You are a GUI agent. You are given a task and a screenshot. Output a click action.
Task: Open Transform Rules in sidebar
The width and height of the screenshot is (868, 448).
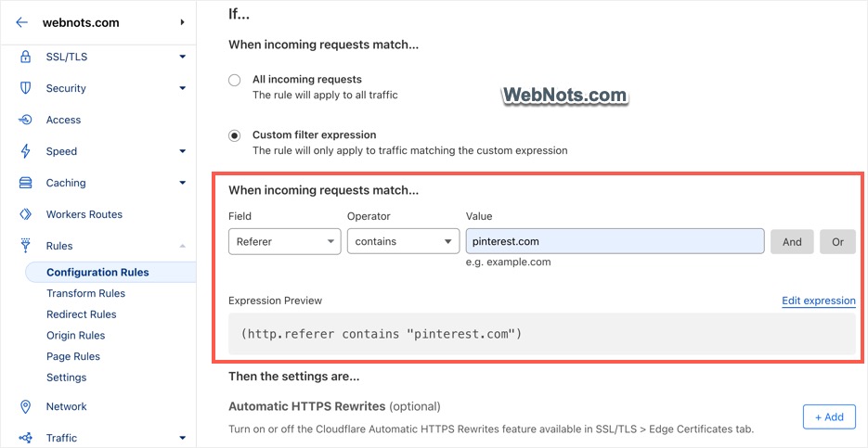85,293
